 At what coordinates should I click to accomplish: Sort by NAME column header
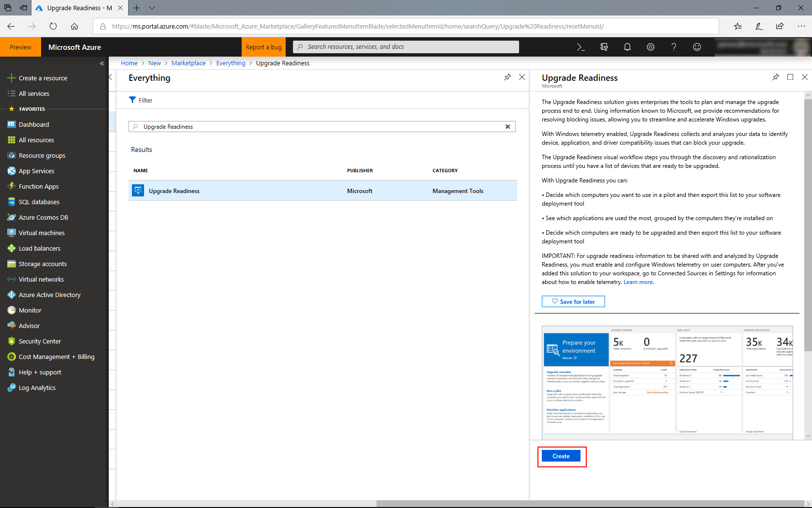(x=141, y=171)
